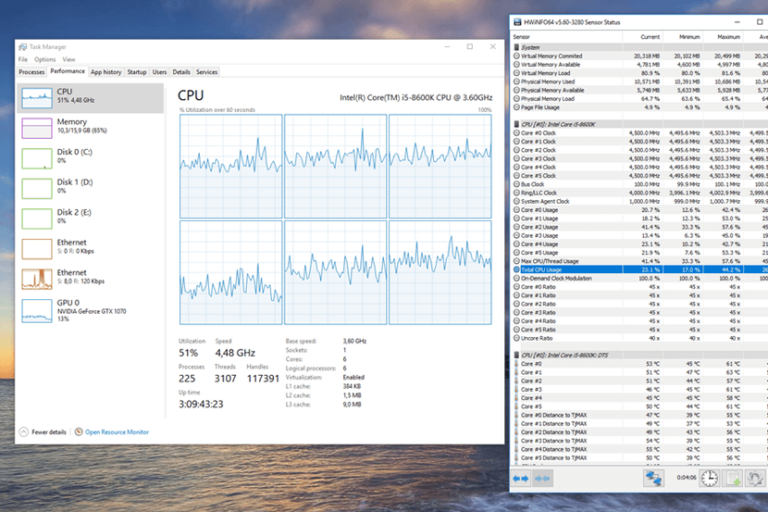Click the Minimum column header in HWiNFO
The height and width of the screenshot is (512, 768).
pyautogui.click(x=683, y=37)
